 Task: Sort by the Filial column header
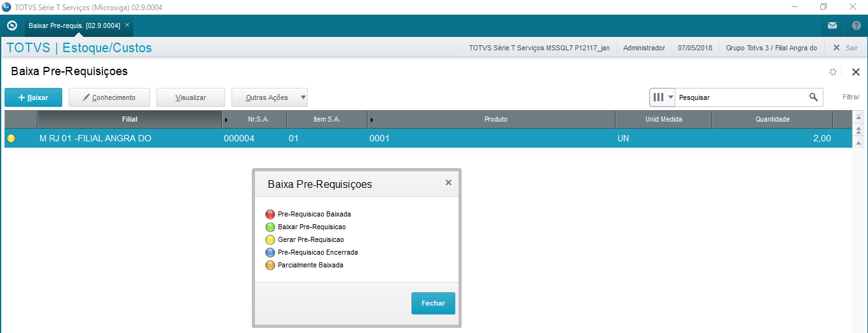pos(130,119)
